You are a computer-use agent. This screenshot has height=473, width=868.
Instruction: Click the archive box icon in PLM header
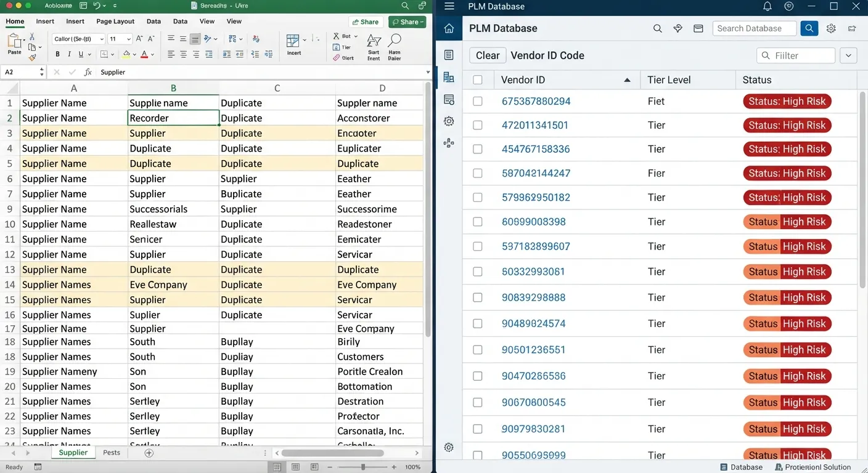coord(698,28)
